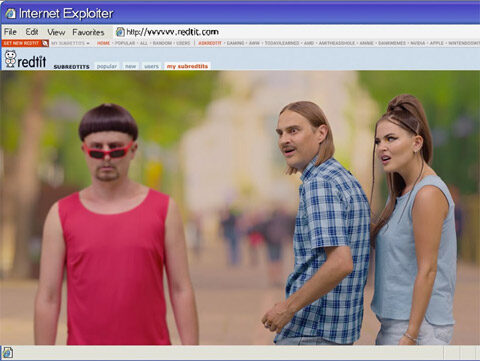480x361 pixels.
Task: Click icon beside GET NEW REDTIT button
Action: tap(45, 43)
